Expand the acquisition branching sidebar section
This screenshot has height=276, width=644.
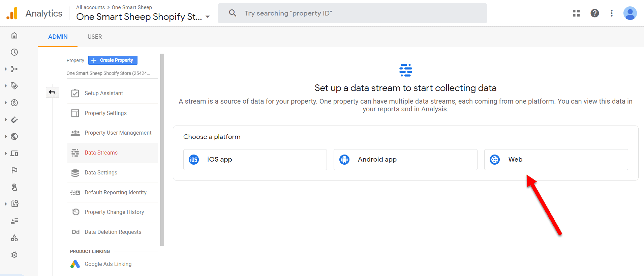pos(6,69)
